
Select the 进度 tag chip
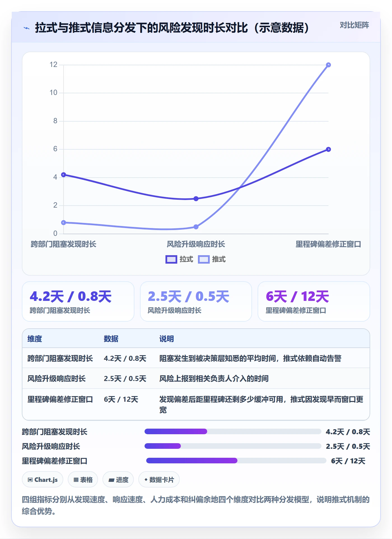coord(118,480)
